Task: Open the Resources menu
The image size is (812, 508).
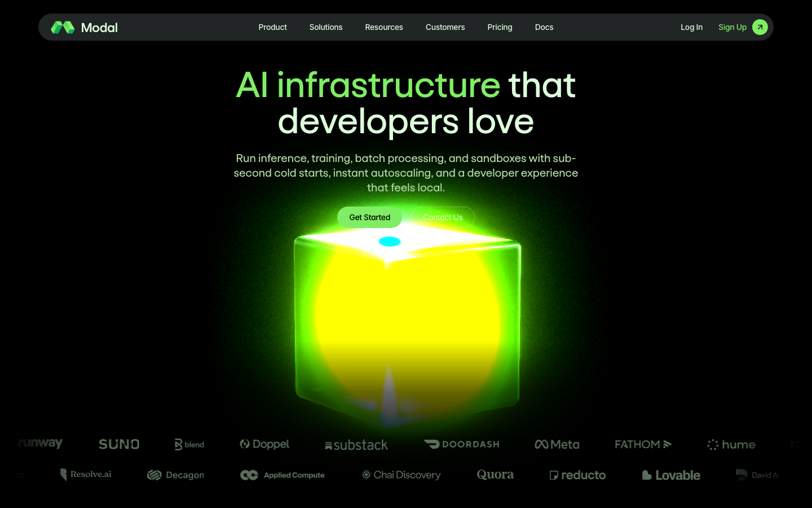Action: 383,27
